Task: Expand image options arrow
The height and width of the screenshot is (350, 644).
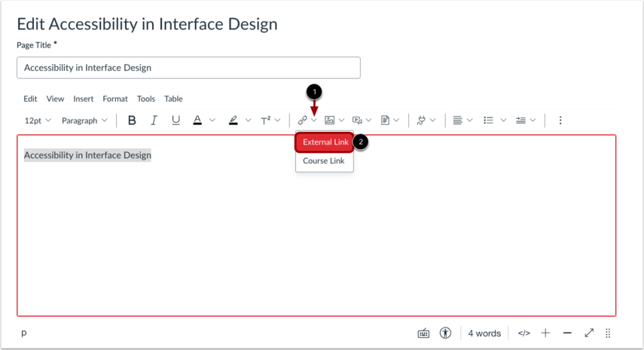Action: 341,120
